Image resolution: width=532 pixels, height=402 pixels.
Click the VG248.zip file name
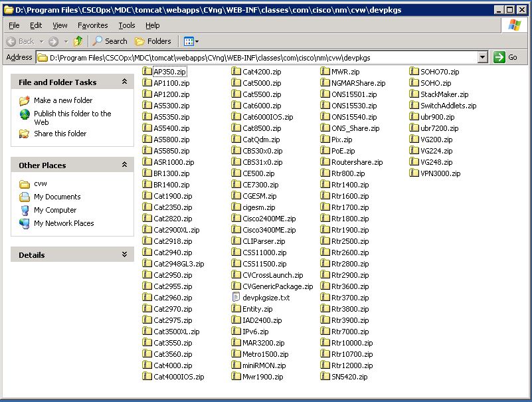click(436, 162)
